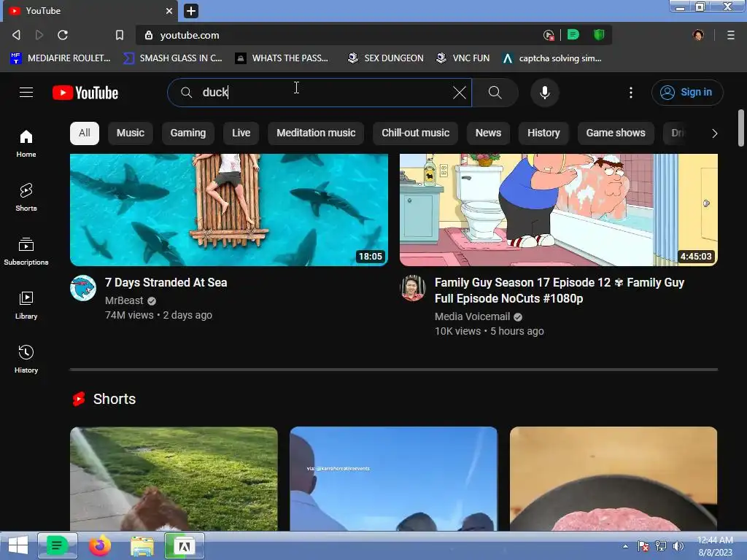
Task: Open Shorts from the sidebar
Action: [26, 197]
